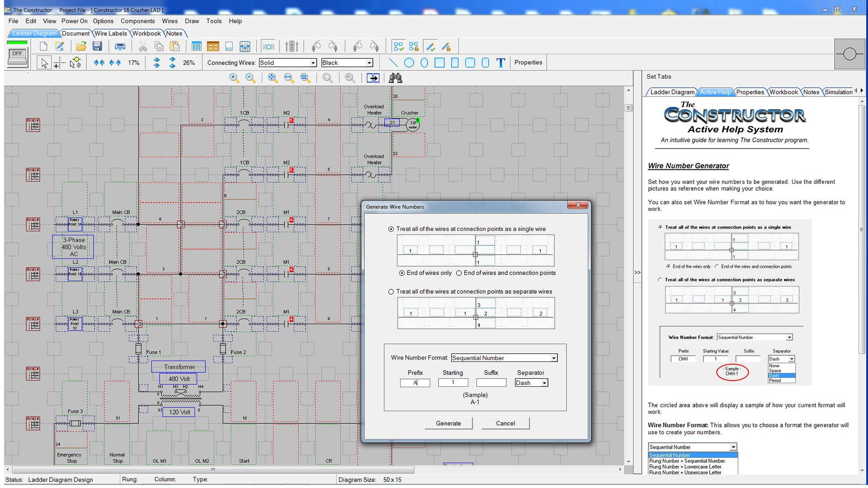Click the binoculars Find icon
Viewport: 868px width, 488px height.
pos(396,78)
